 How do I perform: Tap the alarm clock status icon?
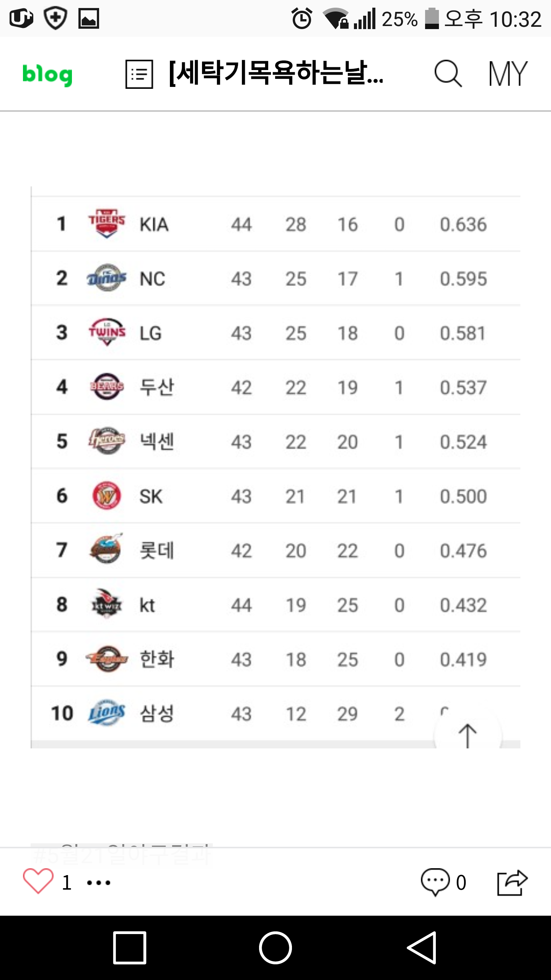tap(302, 18)
